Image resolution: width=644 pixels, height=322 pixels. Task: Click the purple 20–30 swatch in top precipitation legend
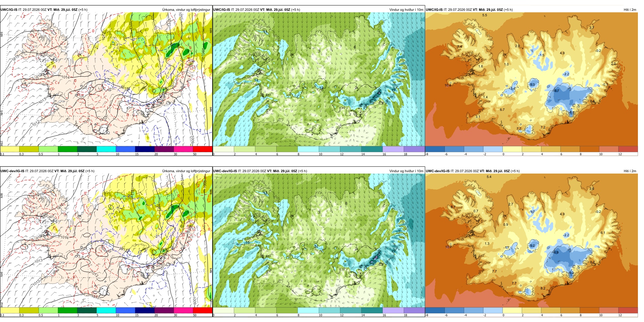pyautogui.click(x=164, y=149)
